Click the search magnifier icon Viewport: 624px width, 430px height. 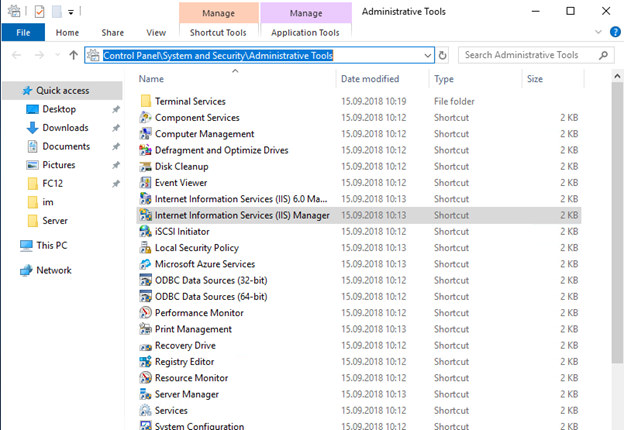coord(604,55)
